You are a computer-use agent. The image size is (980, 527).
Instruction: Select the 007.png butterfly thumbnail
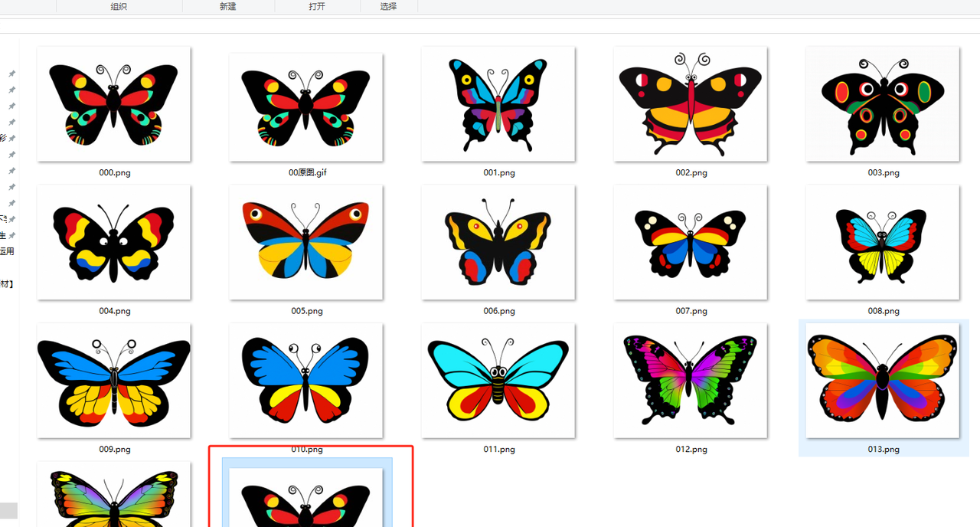click(x=691, y=242)
